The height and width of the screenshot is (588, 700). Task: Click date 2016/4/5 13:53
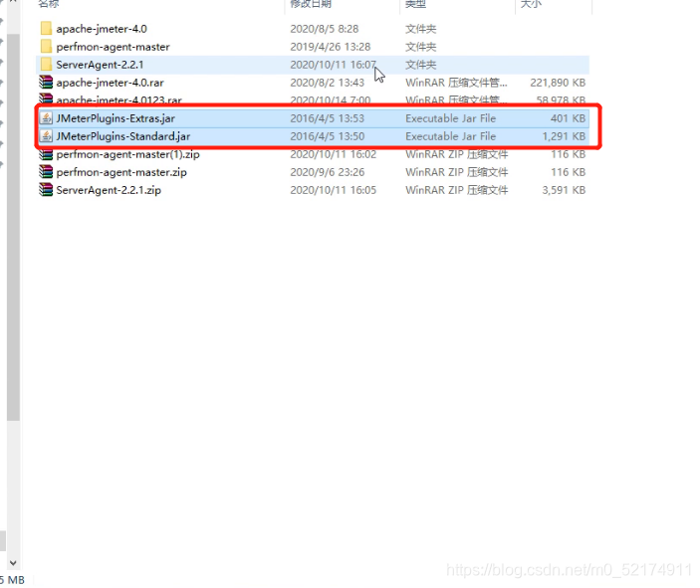point(328,118)
